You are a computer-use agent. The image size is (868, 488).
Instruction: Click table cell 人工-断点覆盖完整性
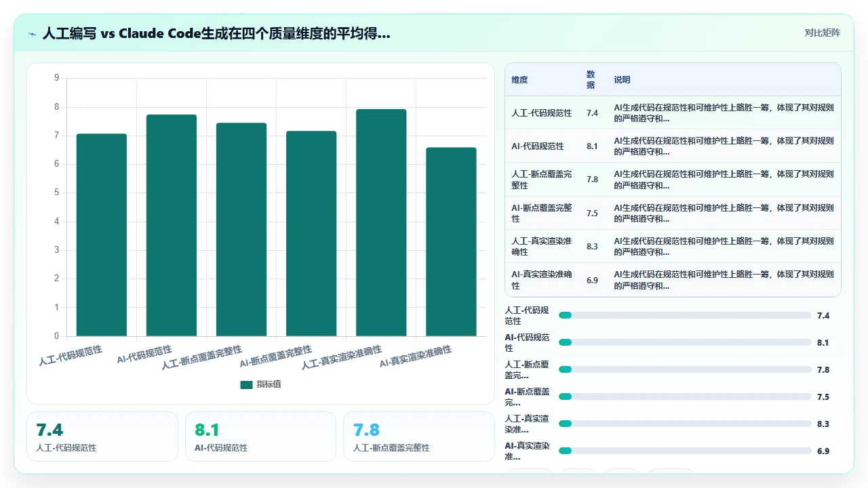[542, 180]
